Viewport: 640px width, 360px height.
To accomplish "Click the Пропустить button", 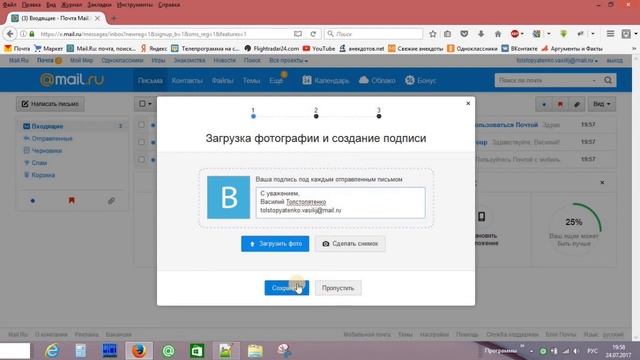I will (338, 288).
